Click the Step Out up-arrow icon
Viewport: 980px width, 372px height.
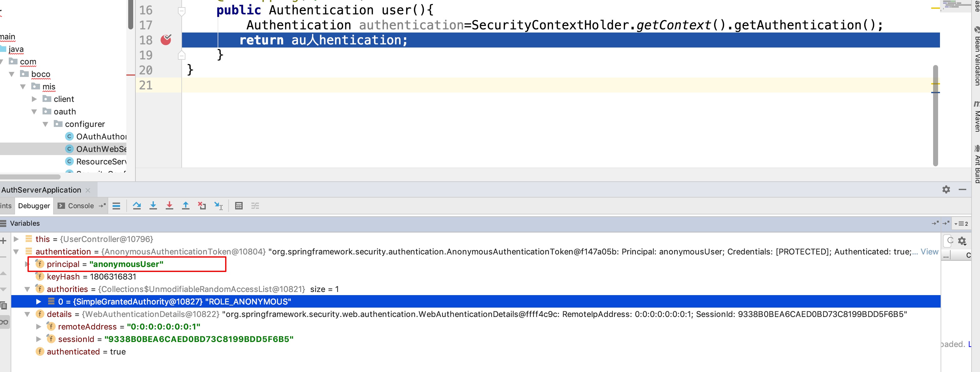coord(186,206)
